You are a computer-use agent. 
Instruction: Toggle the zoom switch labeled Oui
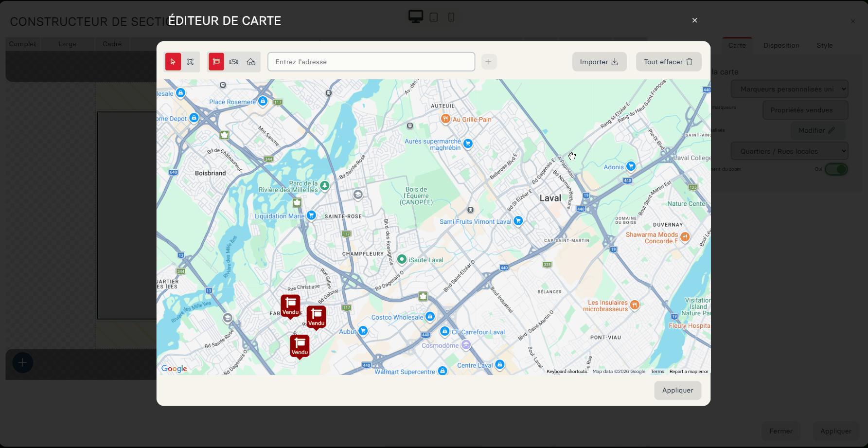pos(836,169)
